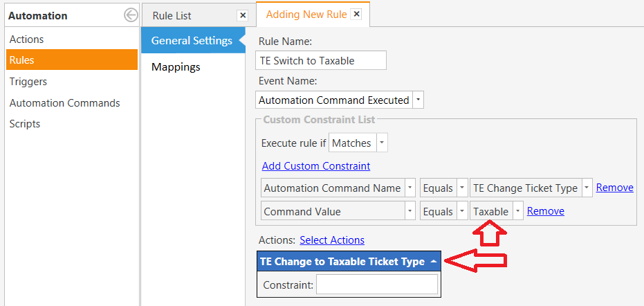Open the TE Change Ticket Type dropdown
This screenshot has height=306, width=644.
pos(587,188)
